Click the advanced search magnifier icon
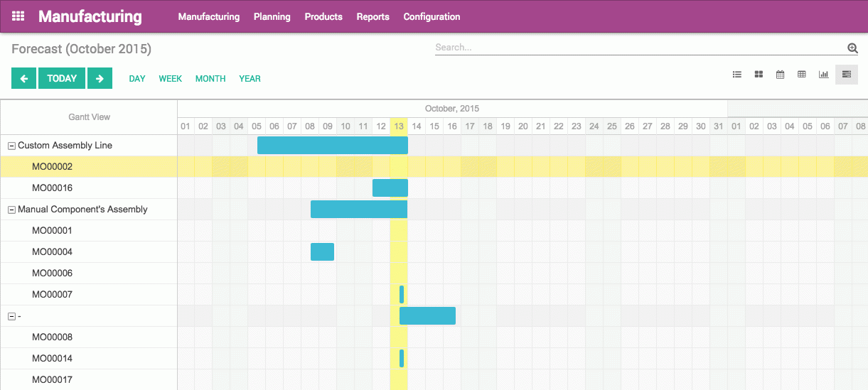The height and width of the screenshot is (390, 868). point(852,48)
